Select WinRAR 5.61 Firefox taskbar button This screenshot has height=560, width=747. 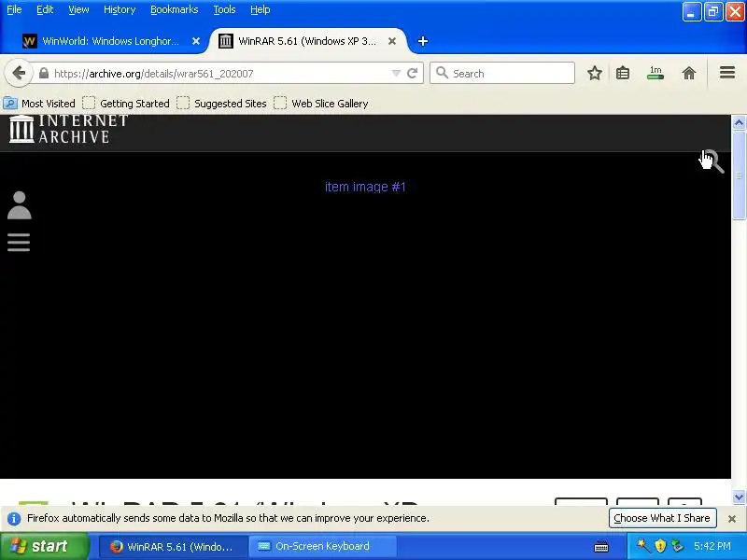tap(174, 547)
